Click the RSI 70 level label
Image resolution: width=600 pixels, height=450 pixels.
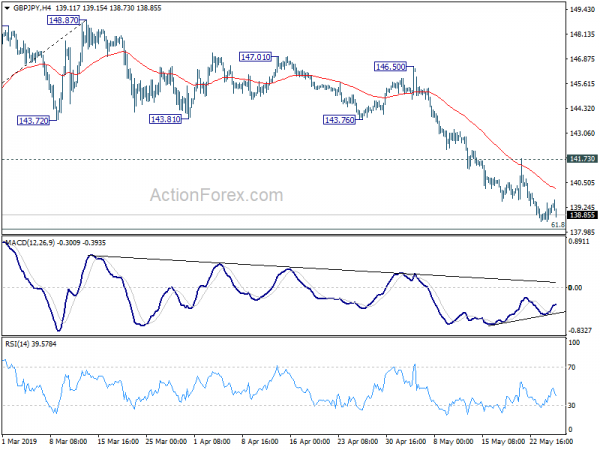click(x=572, y=367)
